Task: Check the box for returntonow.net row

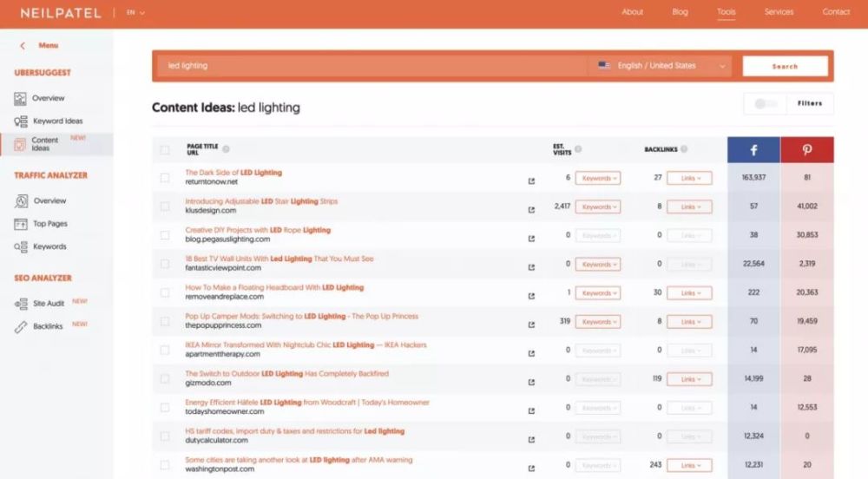Action: pos(164,178)
